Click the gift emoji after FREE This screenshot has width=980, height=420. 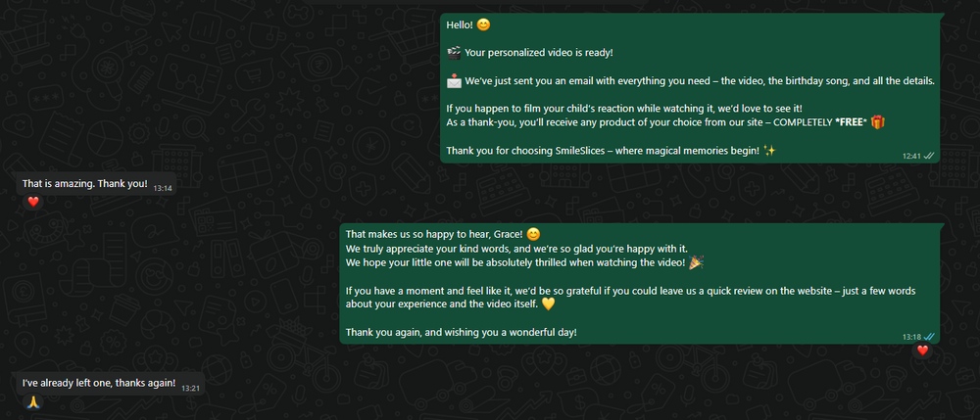[877, 122]
